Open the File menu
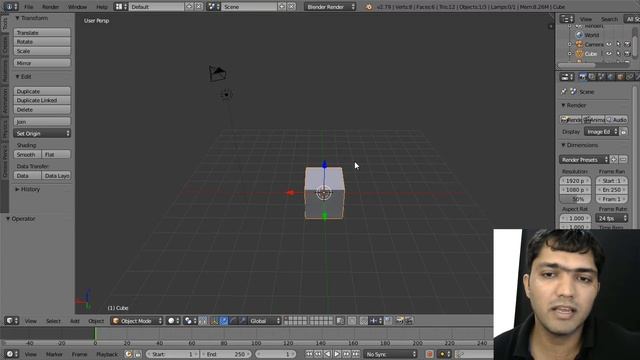Screen dimensions: 640x360 [29, 7]
